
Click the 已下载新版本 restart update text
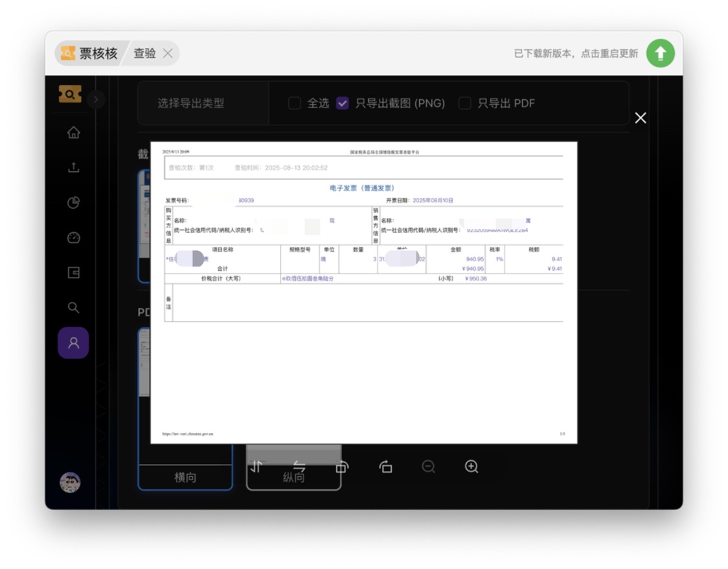[x=576, y=53]
